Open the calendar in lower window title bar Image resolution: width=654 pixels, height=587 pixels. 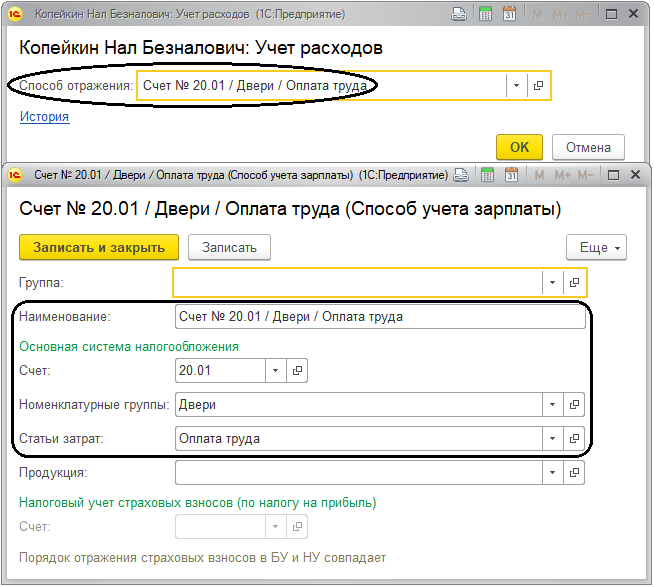pyautogui.click(x=511, y=175)
